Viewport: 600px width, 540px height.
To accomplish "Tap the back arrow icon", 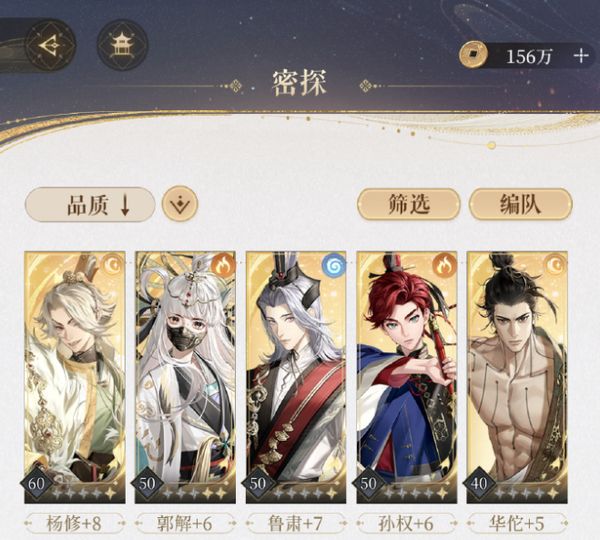I will click(50, 45).
